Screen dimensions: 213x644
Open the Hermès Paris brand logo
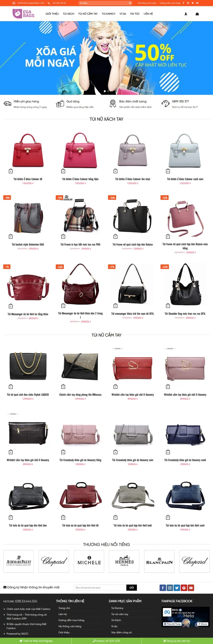tap(124, 561)
